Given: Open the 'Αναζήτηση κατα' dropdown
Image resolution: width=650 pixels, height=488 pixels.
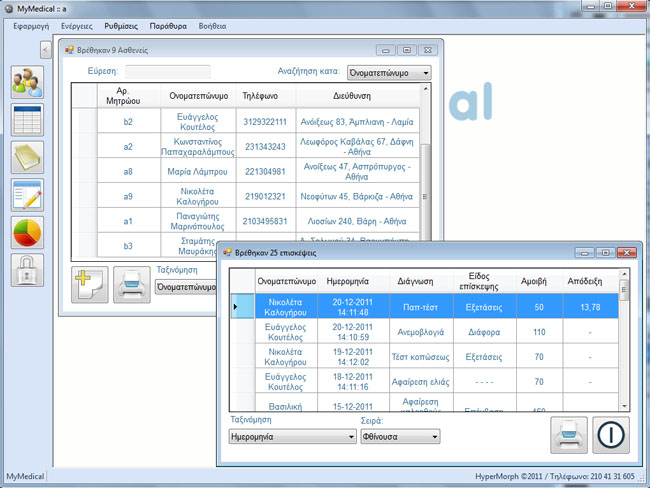Looking at the screenshot, I should click(x=388, y=72).
